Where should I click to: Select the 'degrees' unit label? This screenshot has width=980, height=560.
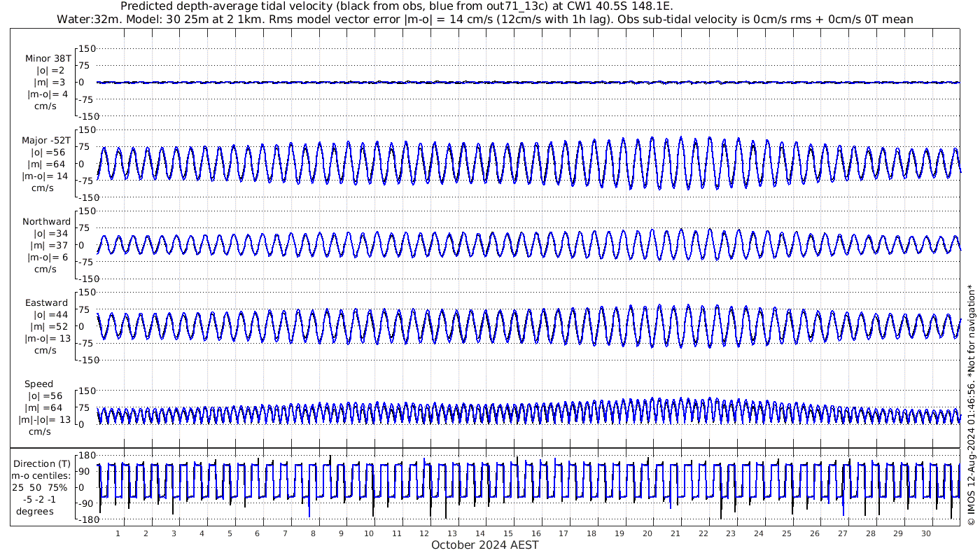[x=35, y=512]
